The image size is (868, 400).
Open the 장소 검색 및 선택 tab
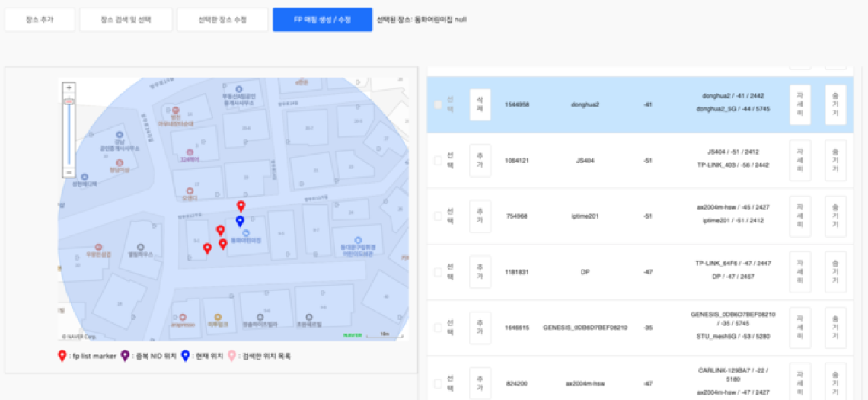click(126, 20)
